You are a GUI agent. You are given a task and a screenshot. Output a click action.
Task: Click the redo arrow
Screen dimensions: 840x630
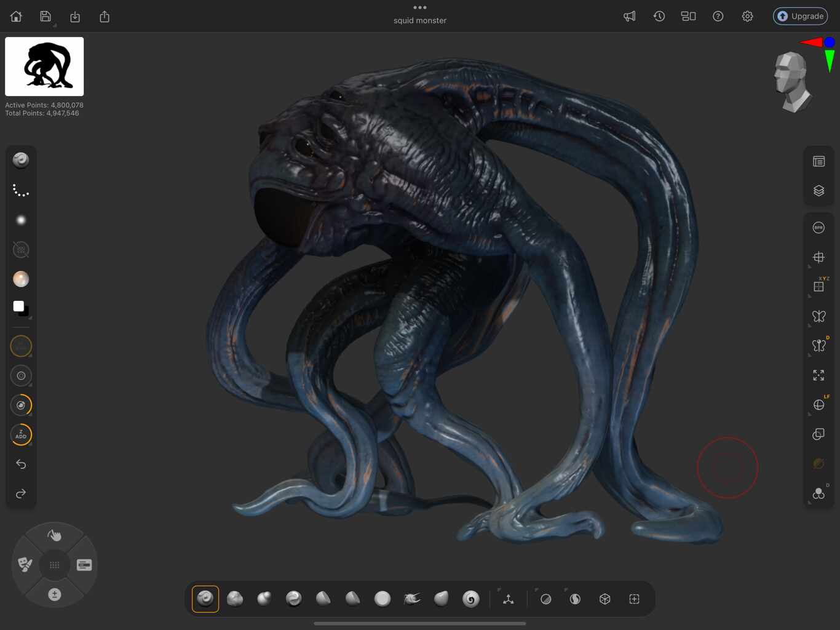[21, 493]
